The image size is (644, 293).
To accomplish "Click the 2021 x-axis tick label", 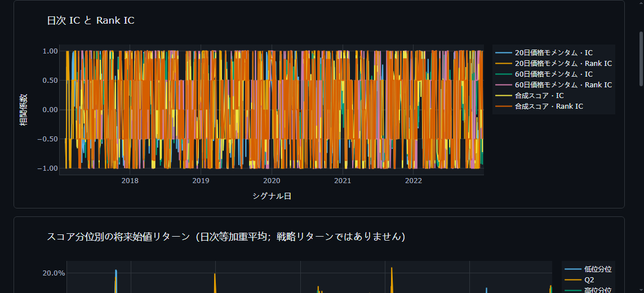I will point(343,181).
